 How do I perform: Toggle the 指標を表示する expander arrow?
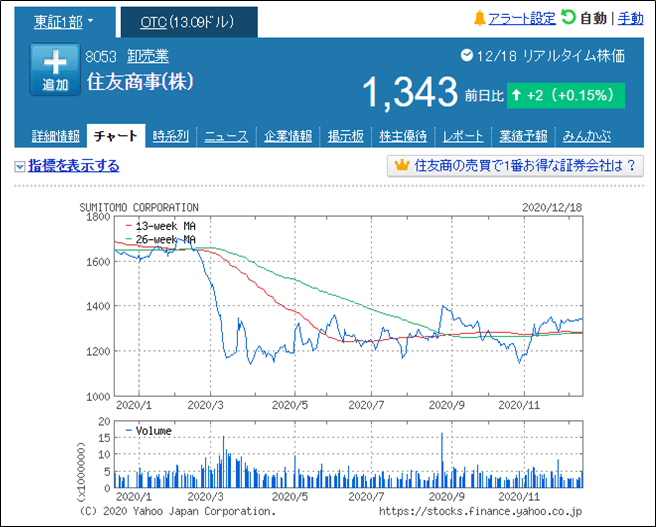[x=20, y=166]
